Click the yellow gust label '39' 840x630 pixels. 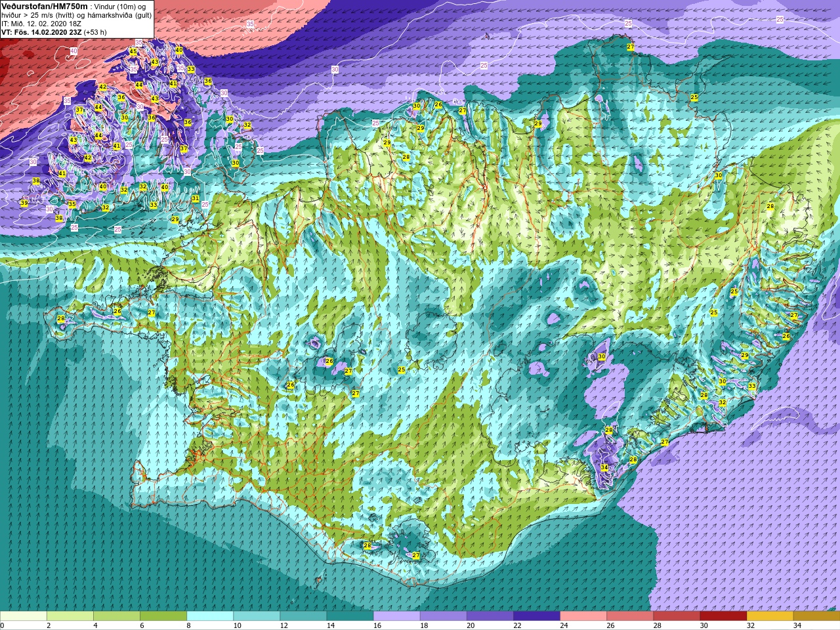pyautogui.click(x=24, y=203)
